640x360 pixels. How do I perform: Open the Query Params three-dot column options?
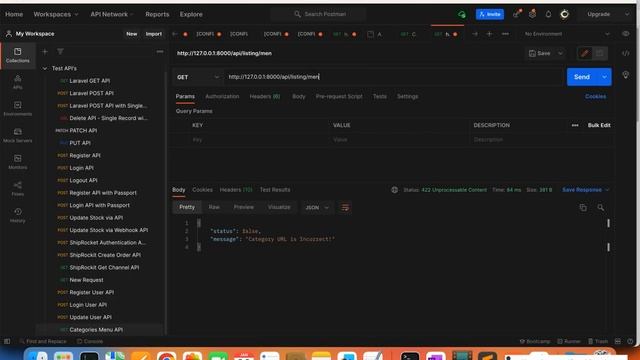[575, 125]
